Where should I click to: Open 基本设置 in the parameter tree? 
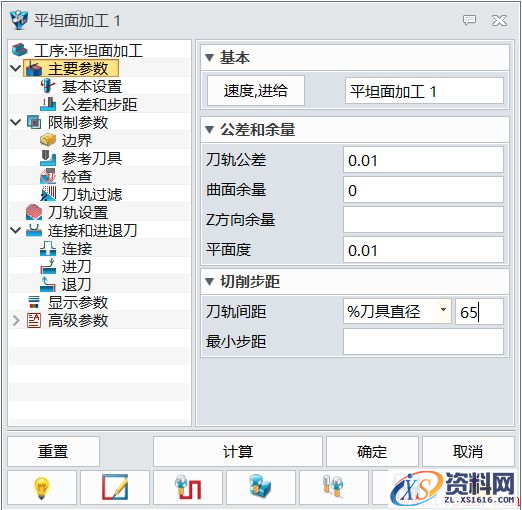click(92, 86)
